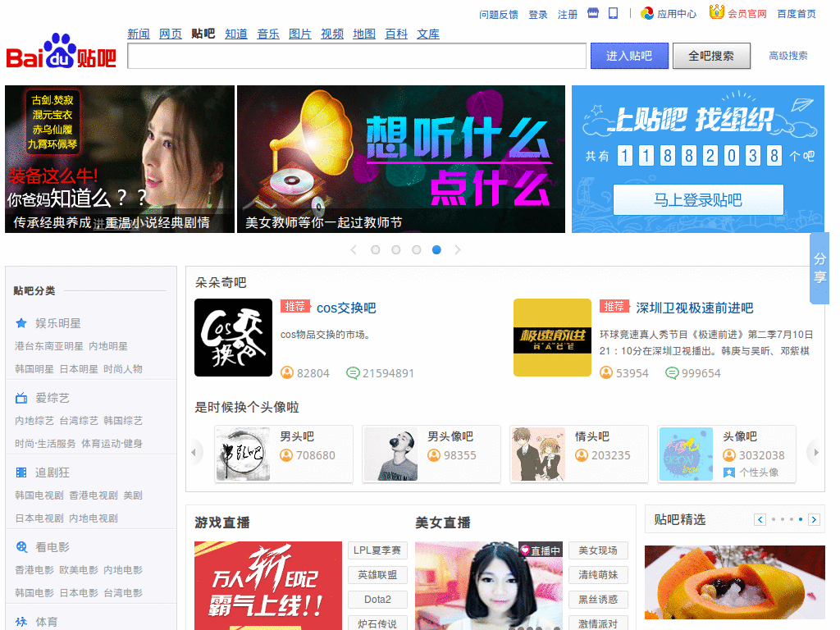Open the 男头吧 avatar image

[x=243, y=454]
